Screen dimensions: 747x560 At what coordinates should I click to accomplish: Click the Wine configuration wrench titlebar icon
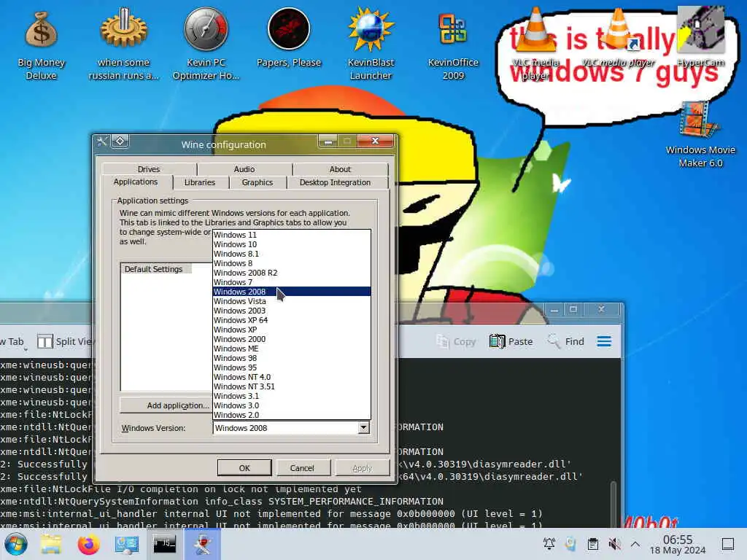[102, 141]
